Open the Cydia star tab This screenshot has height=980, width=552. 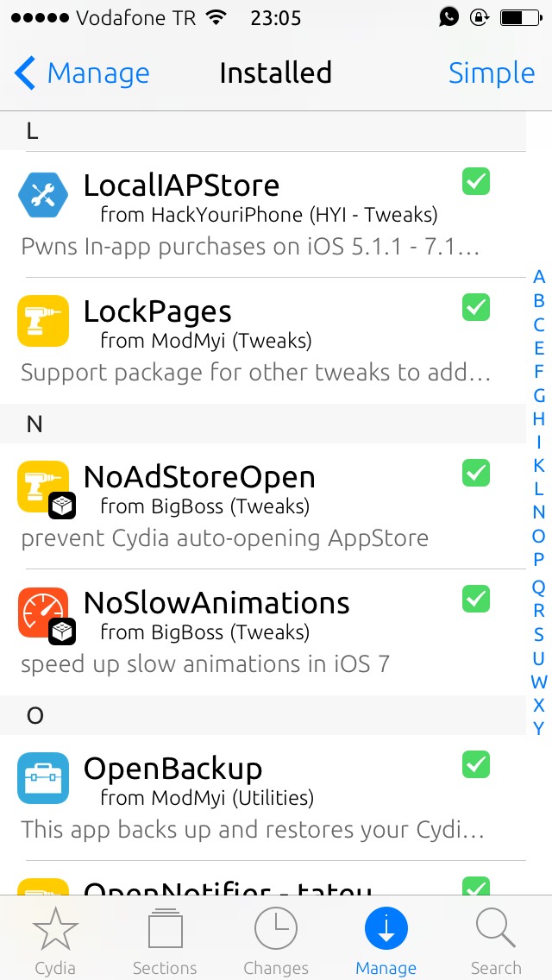point(55,940)
